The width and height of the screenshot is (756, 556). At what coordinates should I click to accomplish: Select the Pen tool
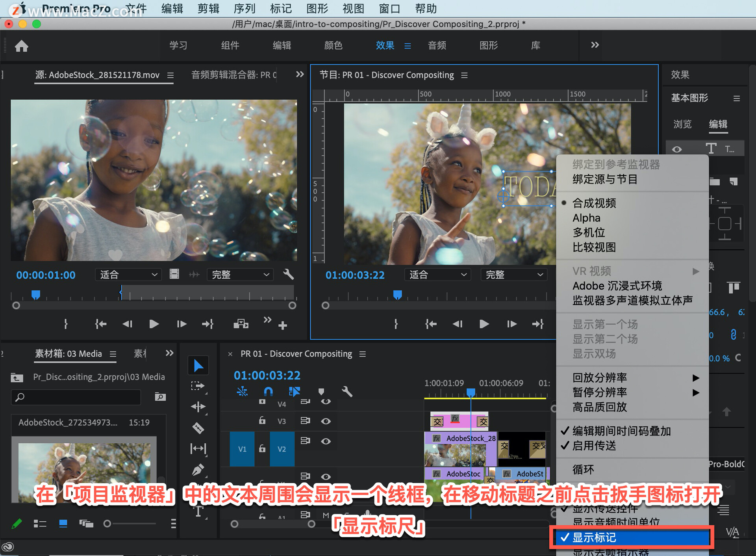pyautogui.click(x=198, y=470)
